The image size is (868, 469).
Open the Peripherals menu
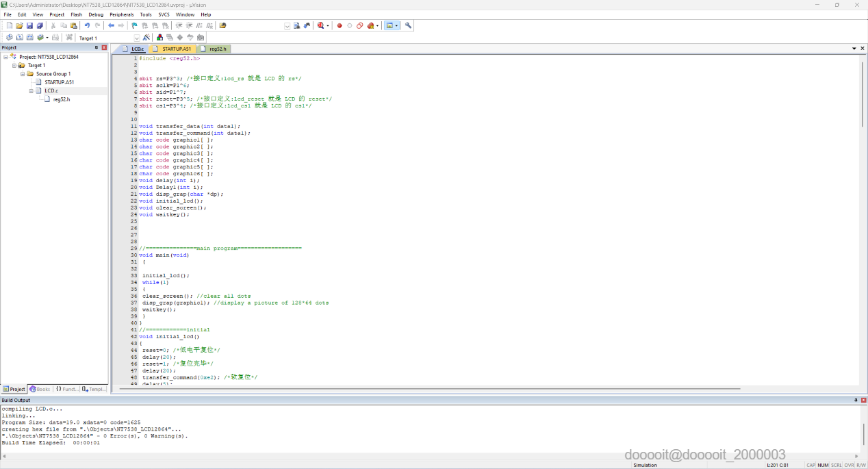[x=121, y=14]
